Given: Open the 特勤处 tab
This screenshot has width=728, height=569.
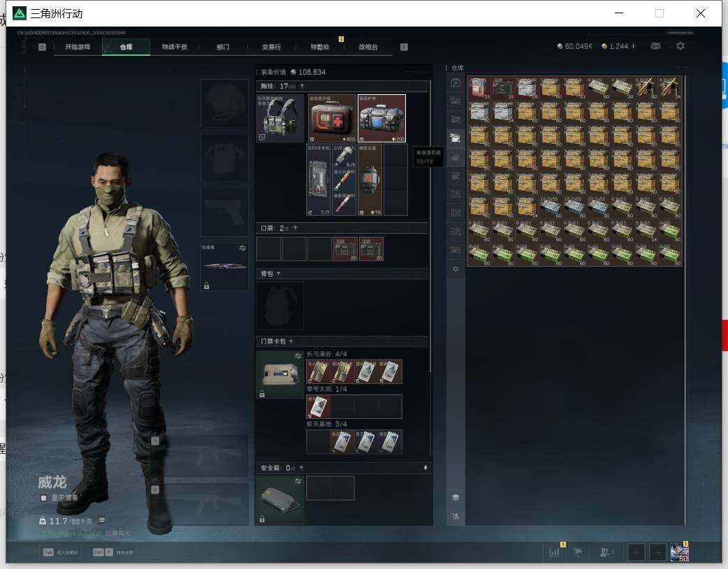Looking at the screenshot, I should point(320,47).
